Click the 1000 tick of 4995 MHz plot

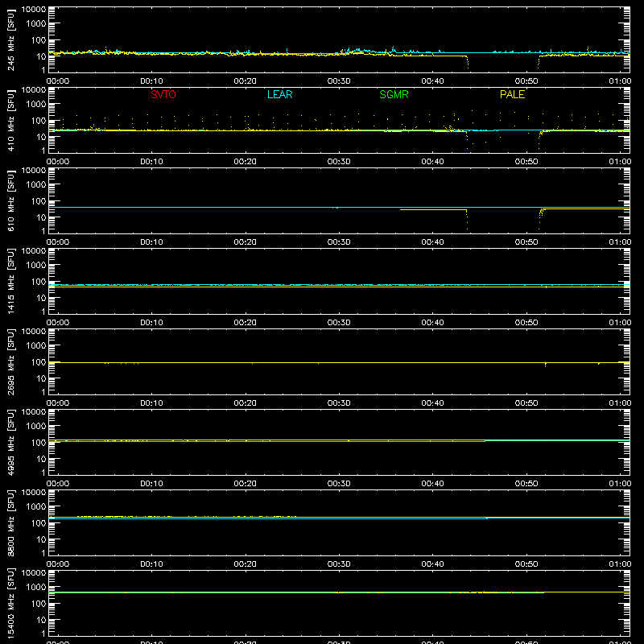click(x=36, y=427)
